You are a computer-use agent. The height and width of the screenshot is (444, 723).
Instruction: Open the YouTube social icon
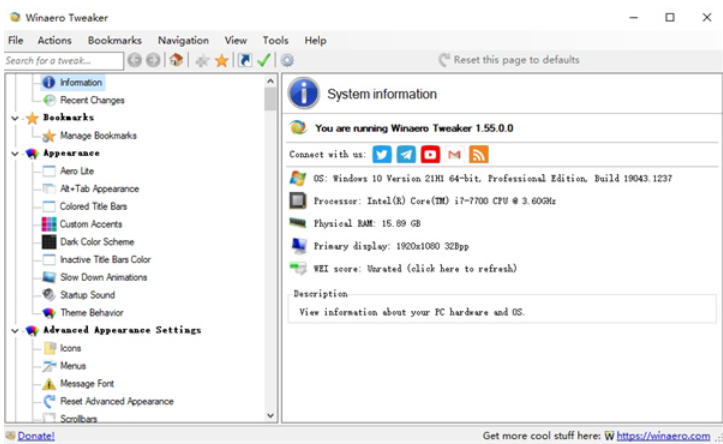[430, 154]
